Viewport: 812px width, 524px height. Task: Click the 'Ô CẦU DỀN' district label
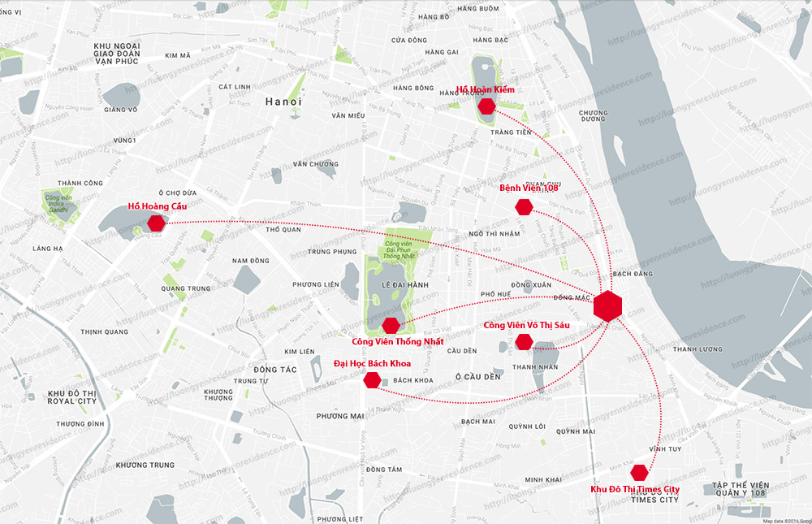478,377
